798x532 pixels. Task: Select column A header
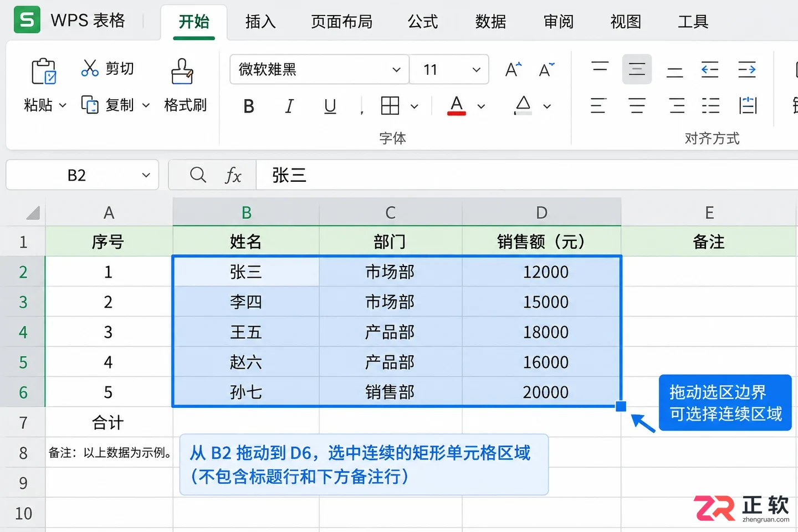pyautogui.click(x=109, y=212)
